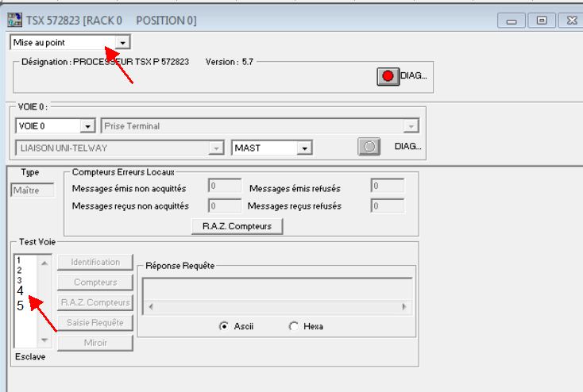
Task: Click the TSX 572823 window title icon
Action: point(15,20)
